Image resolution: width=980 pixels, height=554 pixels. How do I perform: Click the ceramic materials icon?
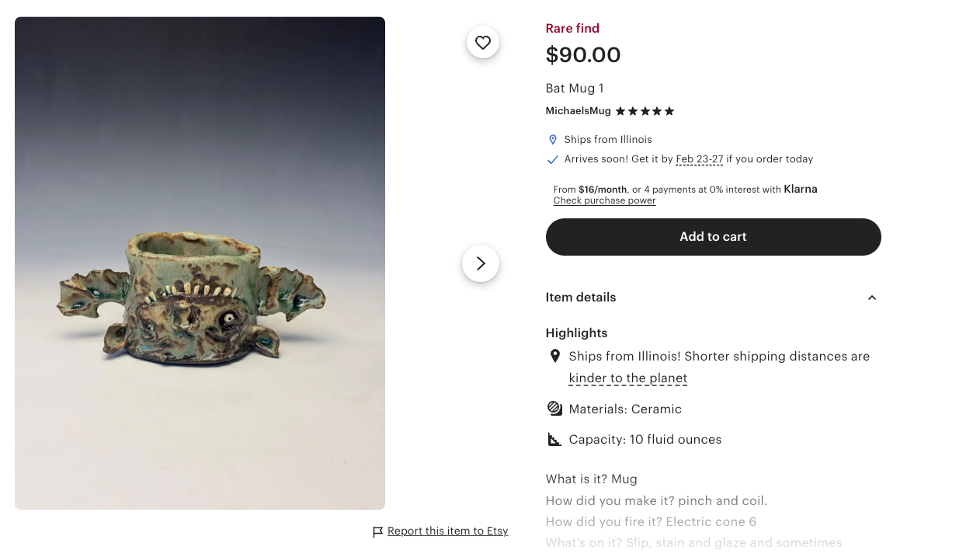point(554,409)
